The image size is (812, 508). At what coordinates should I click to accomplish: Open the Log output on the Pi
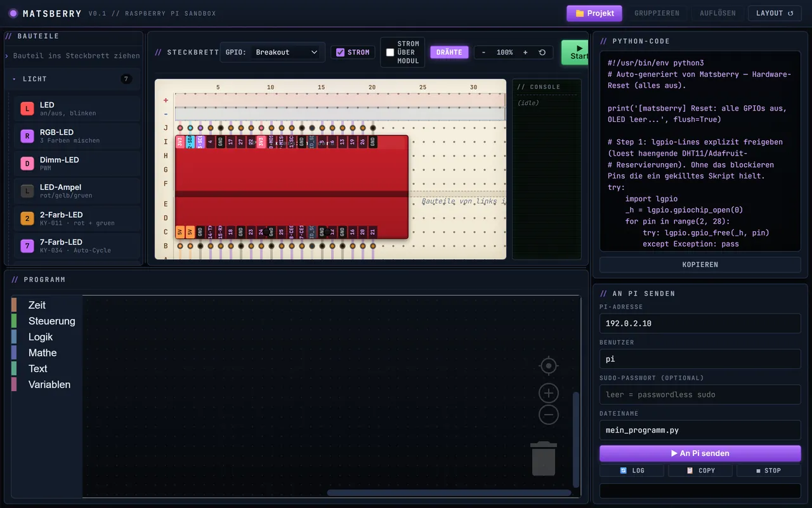(632, 471)
